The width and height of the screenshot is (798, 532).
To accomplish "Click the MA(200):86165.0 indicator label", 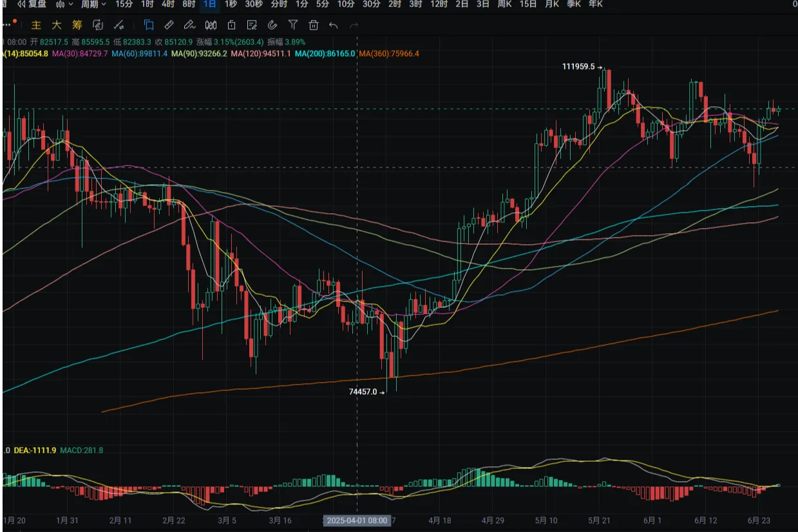I will click(325, 53).
